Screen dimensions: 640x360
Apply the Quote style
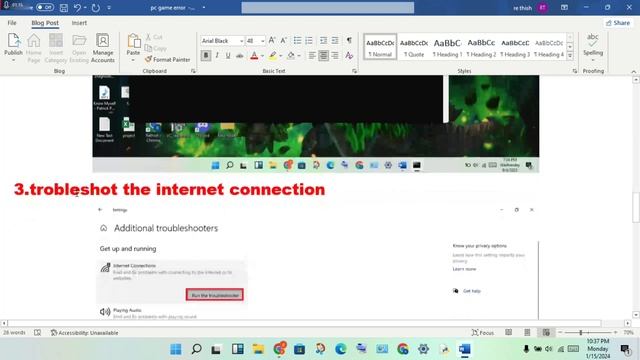pyautogui.click(x=414, y=47)
